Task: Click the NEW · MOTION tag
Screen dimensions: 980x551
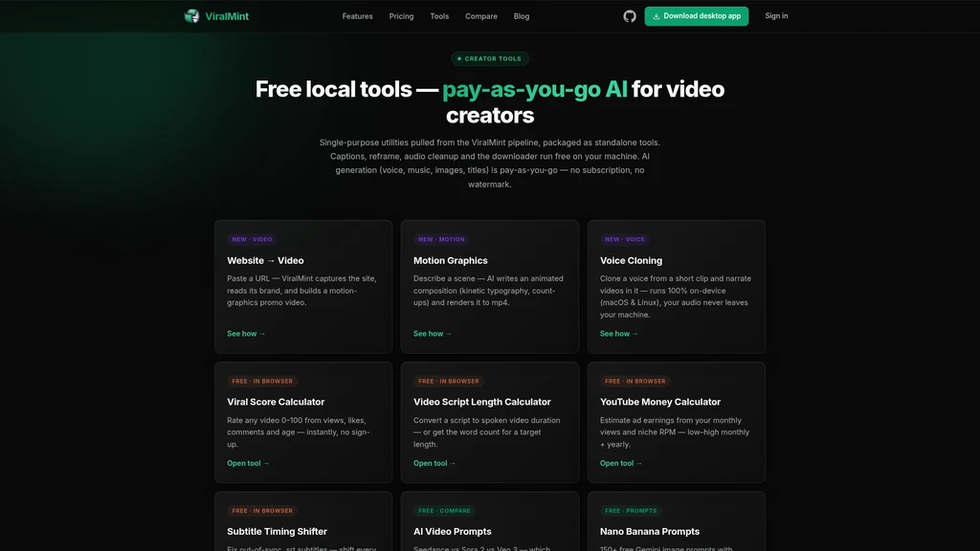Action: click(x=441, y=239)
